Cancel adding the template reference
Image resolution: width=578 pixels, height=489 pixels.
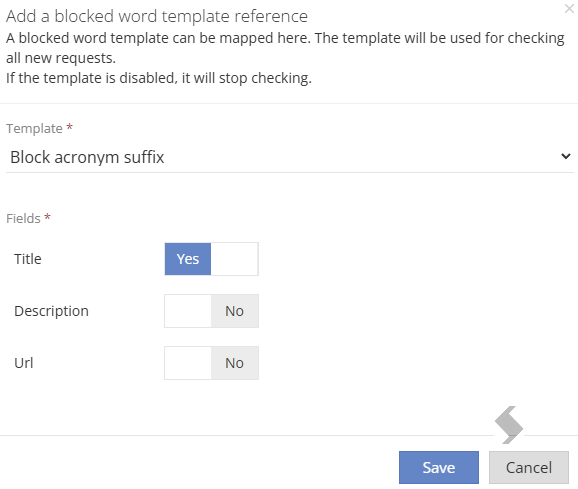pyautogui.click(x=529, y=468)
